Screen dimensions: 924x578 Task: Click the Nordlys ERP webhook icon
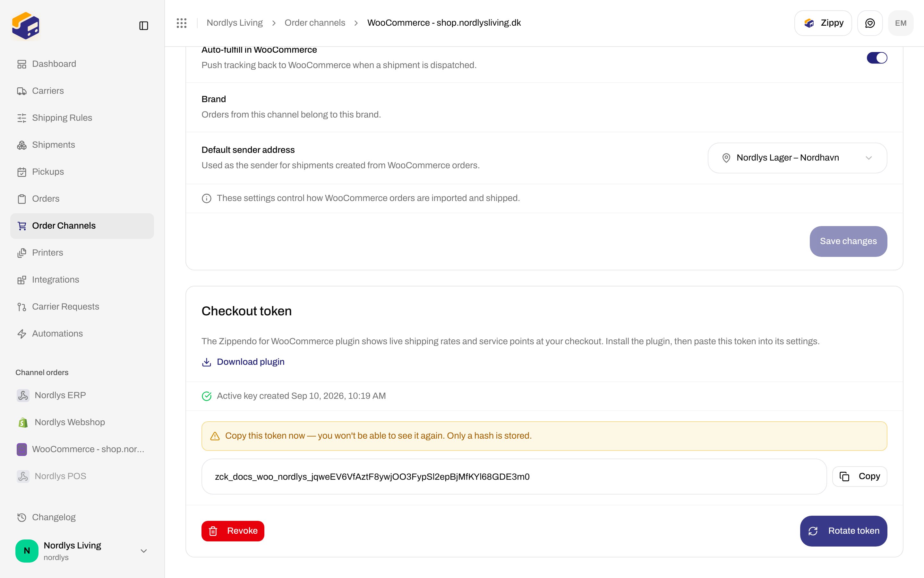[23, 395]
